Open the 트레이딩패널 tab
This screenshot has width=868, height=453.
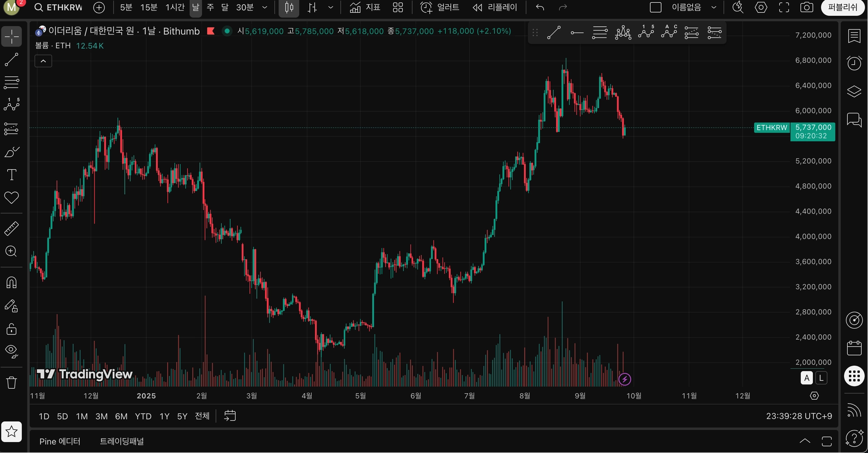coord(122,441)
